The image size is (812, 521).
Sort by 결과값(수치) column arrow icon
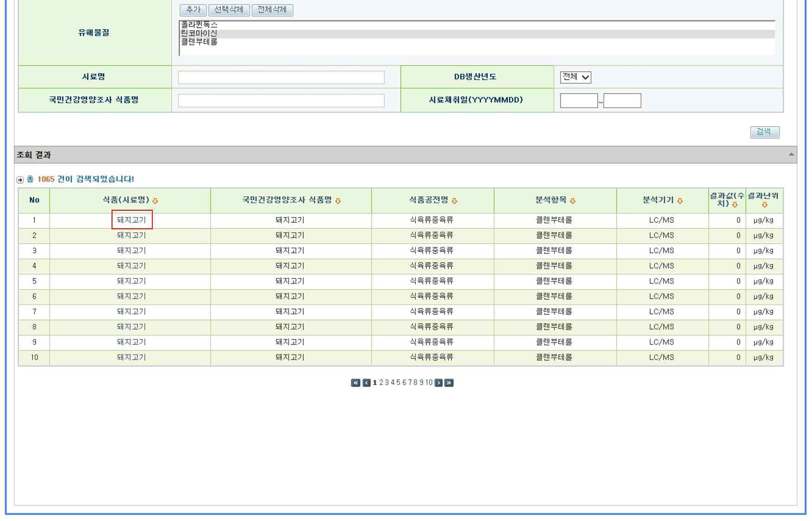click(735, 205)
